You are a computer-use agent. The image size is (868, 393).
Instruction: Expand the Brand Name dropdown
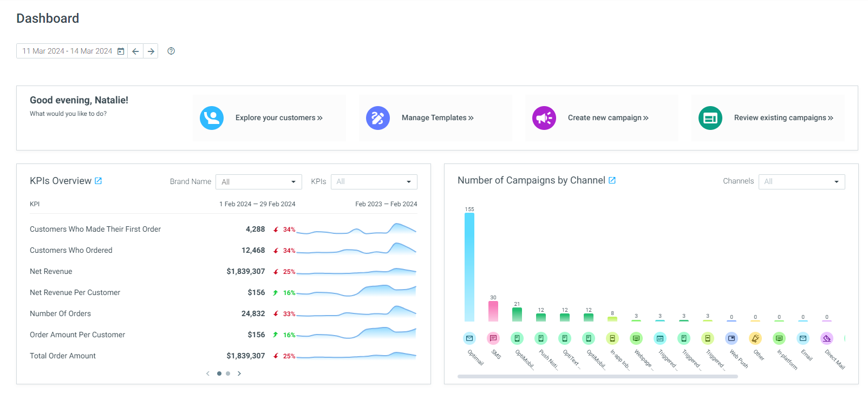[259, 182]
